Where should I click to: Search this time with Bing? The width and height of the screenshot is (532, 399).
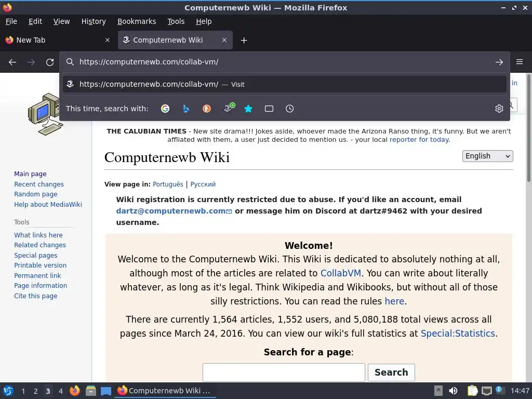click(x=186, y=109)
